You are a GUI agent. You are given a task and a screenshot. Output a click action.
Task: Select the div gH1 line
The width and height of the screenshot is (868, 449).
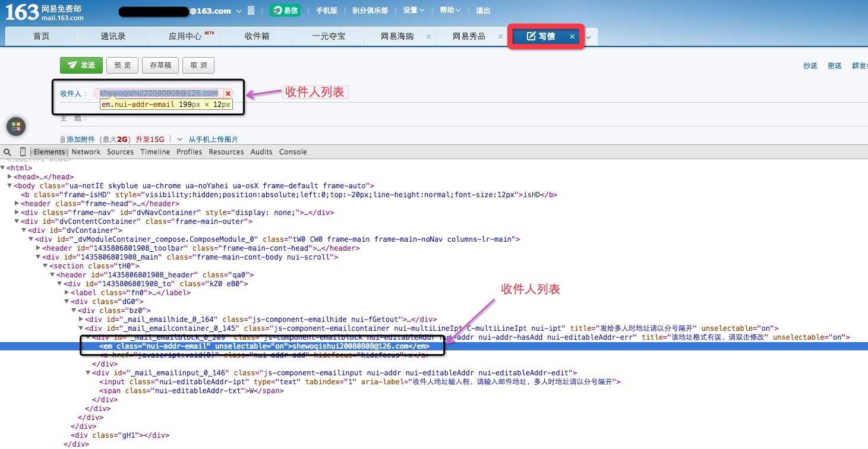tap(120, 435)
